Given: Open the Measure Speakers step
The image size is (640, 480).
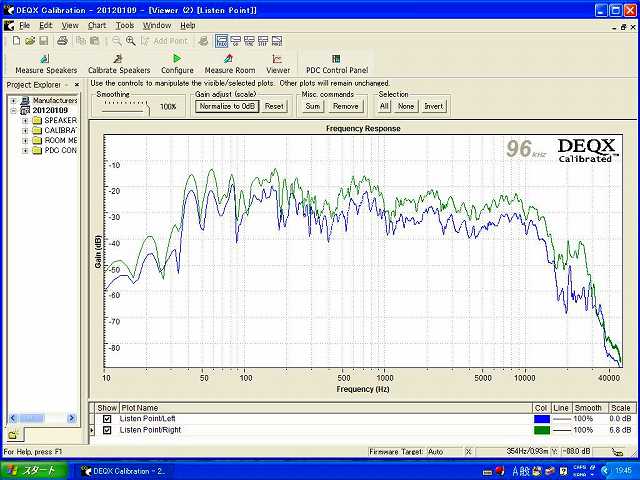Looking at the screenshot, I should (46, 64).
